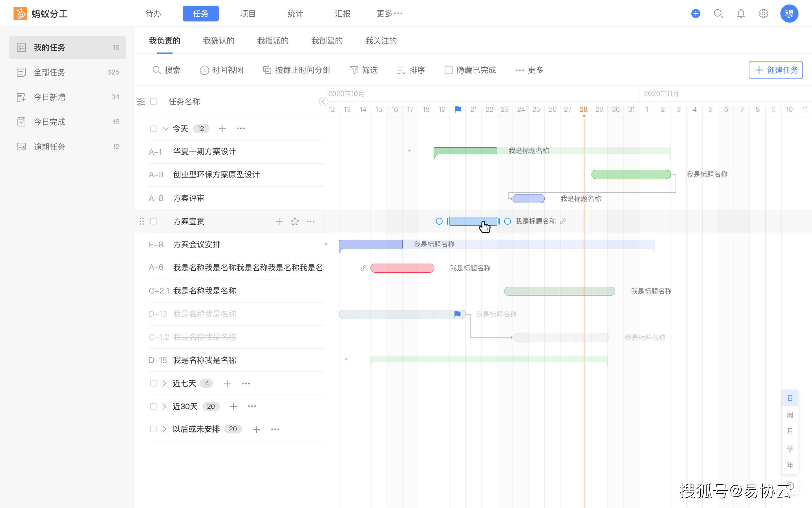The image size is (812, 508).
Task: Switch timeline scale to 周
Action: pyautogui.click(x=790, y=415)
